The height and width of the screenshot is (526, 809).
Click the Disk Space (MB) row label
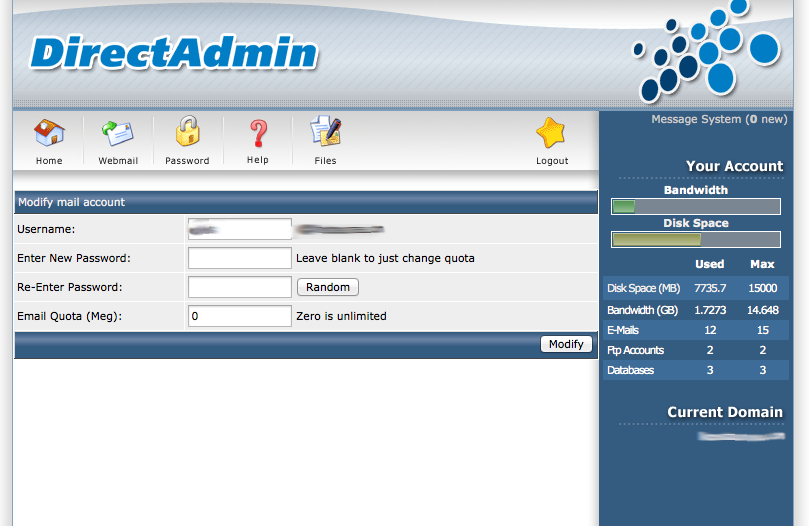coord(643,288)
